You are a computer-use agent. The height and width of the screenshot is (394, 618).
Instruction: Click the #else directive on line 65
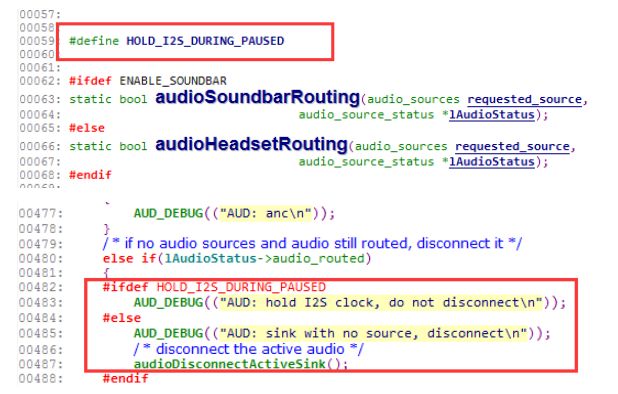pos(87,128)
